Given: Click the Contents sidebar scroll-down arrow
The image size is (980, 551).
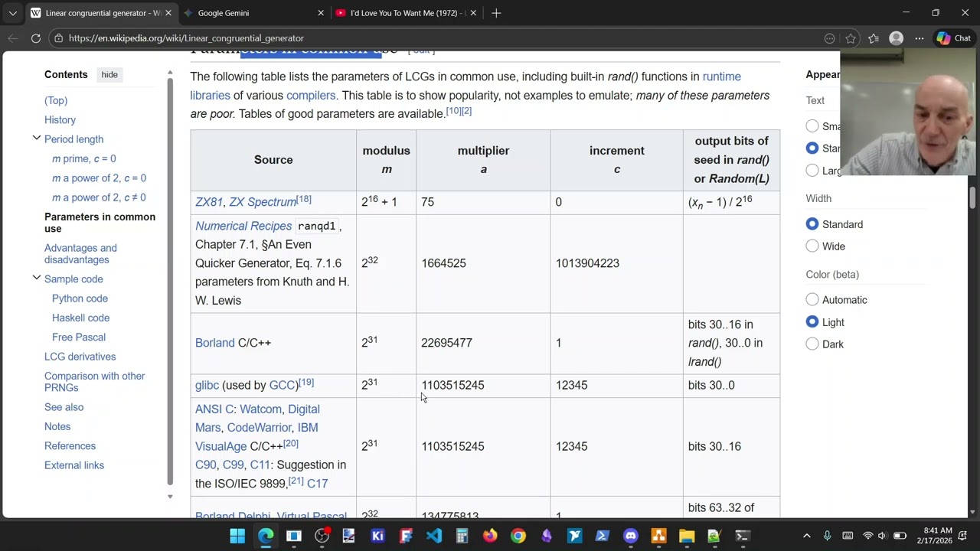Looking at the screenshot, I should [170, 497].
